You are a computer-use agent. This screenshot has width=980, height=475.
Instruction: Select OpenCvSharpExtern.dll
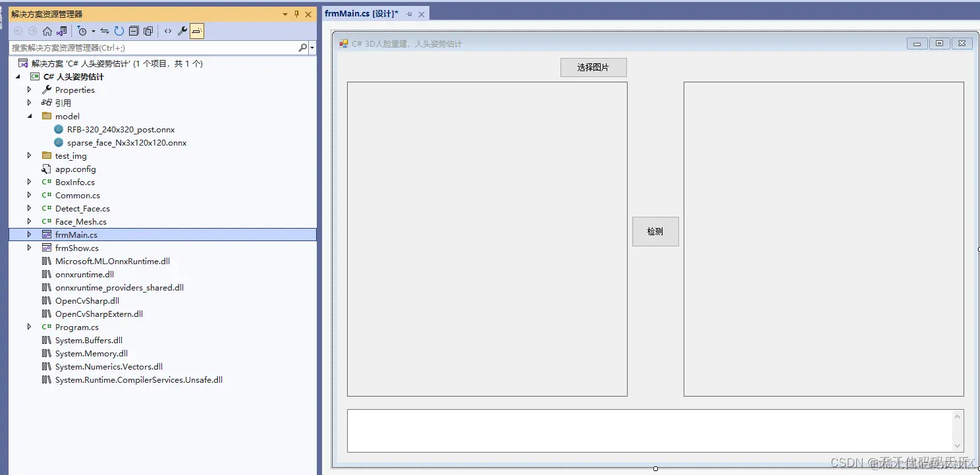click(x=99, y=314)
